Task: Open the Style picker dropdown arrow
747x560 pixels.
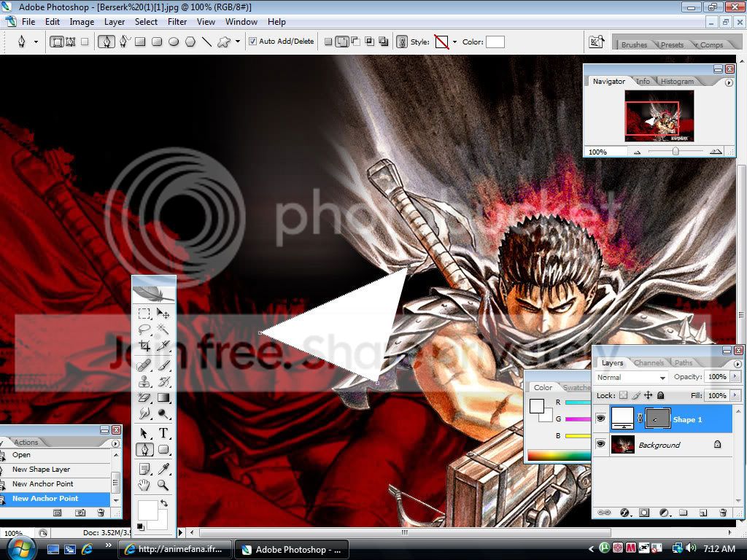Action: 454,42
